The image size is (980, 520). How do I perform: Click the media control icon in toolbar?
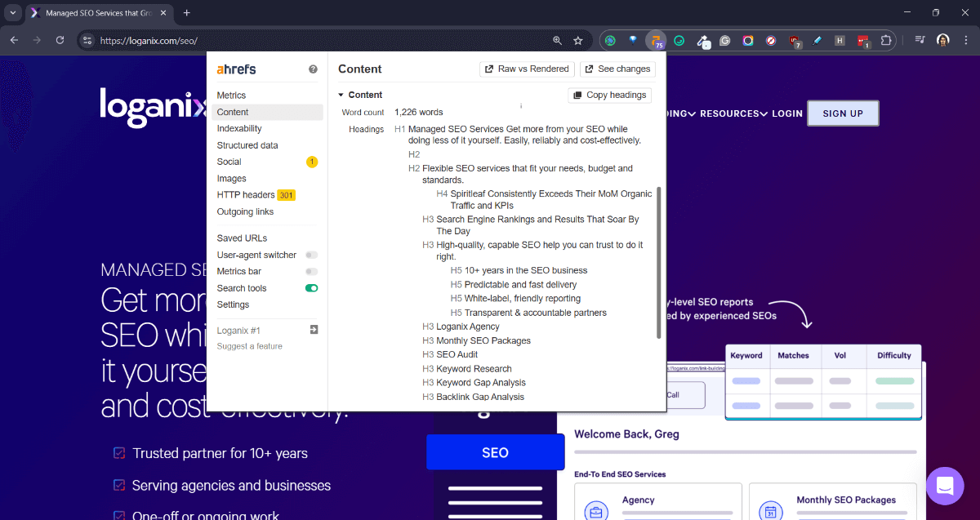click(x=920, y=40)
